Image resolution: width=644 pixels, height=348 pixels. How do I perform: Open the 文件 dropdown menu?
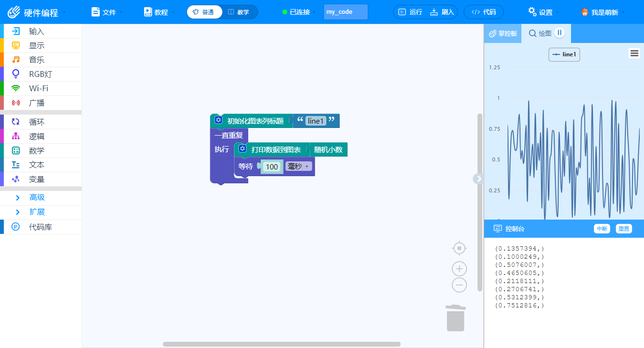107,12
